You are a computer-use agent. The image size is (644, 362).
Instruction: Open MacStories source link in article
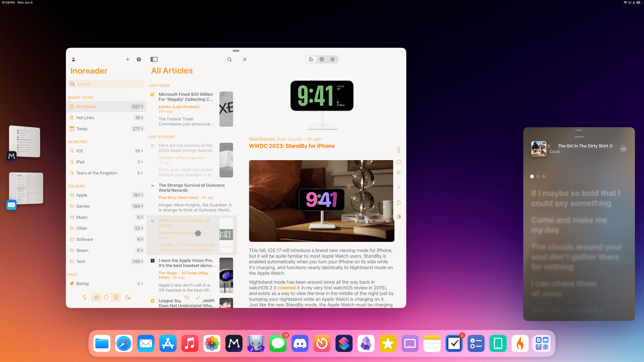pyautogui.click(x=262, y=139)
